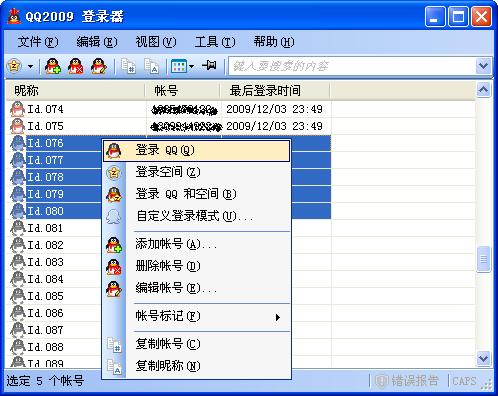Screen dimensions: 498x396
Task: Click the star Qzone login toolbar icon
Action: click(x=14, y=66)
